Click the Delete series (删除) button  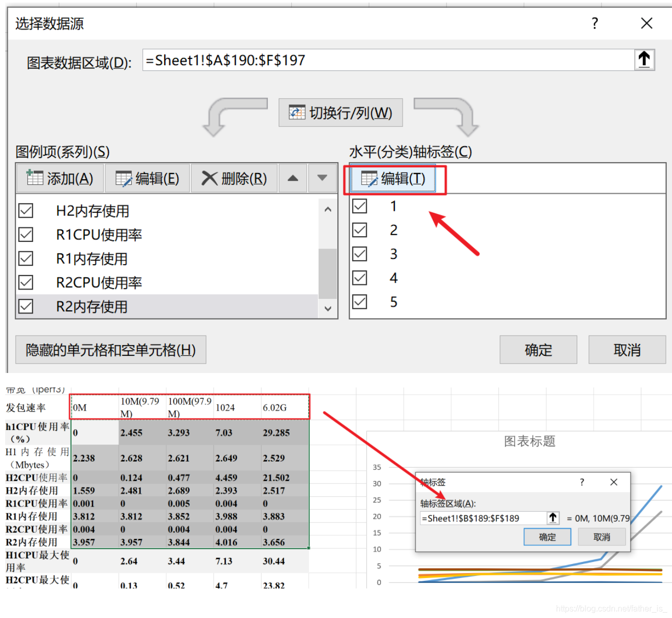(234, 179)
